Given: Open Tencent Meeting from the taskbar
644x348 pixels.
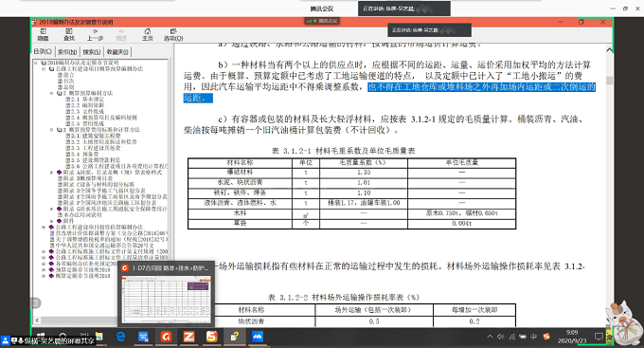Looking at the screenshot, I should click(x=257, y=337).
